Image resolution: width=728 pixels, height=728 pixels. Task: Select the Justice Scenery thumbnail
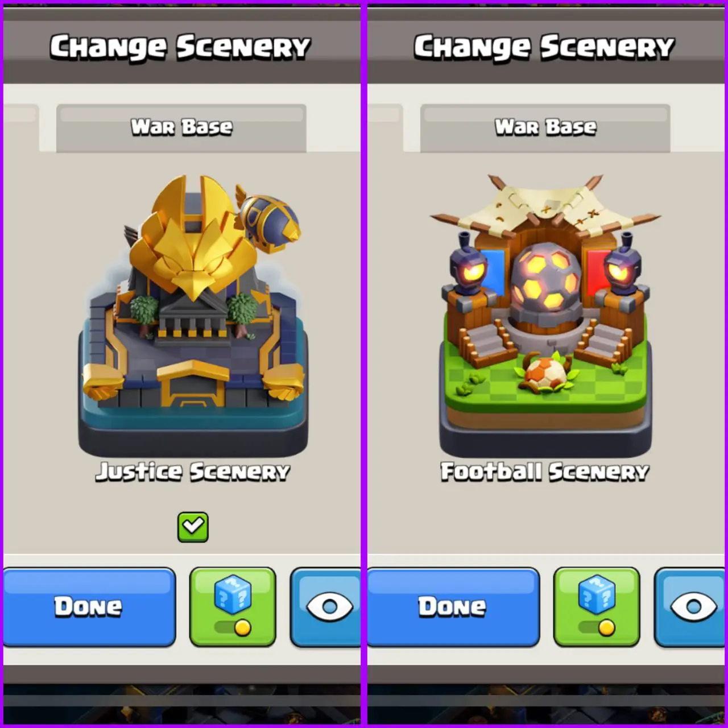[193, 316]
